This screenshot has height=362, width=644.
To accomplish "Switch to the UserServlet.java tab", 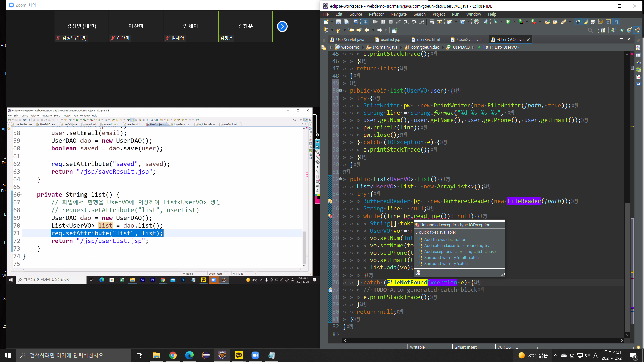I will (350, 40).
